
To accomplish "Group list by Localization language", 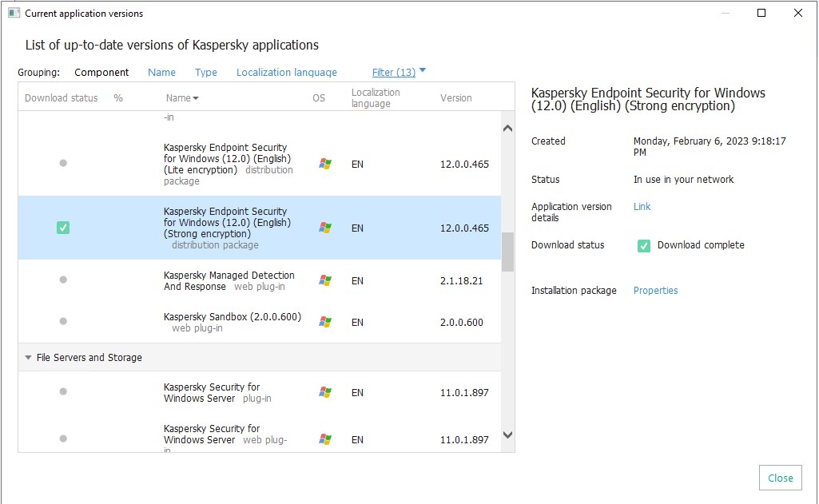I will click(x=286, y=72).
